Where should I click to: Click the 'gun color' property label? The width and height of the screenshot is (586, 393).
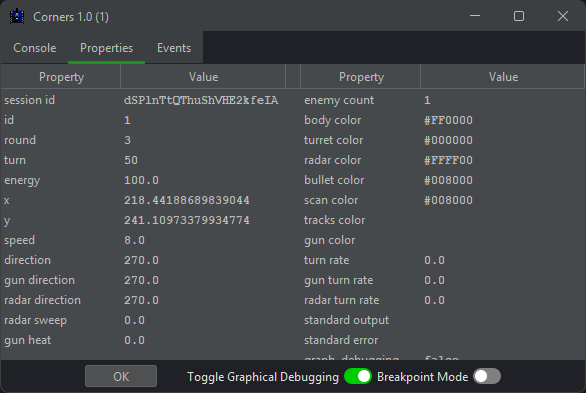(x=330, y=240)
